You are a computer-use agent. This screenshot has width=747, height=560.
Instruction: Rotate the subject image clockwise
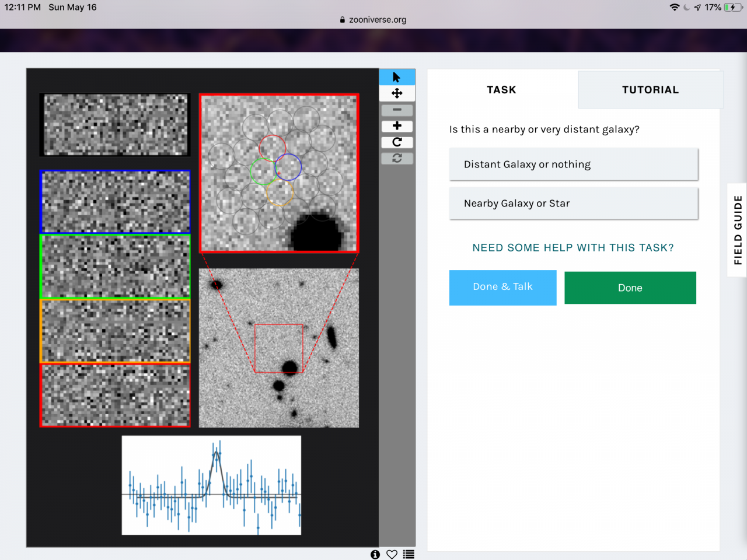(397, 142)
